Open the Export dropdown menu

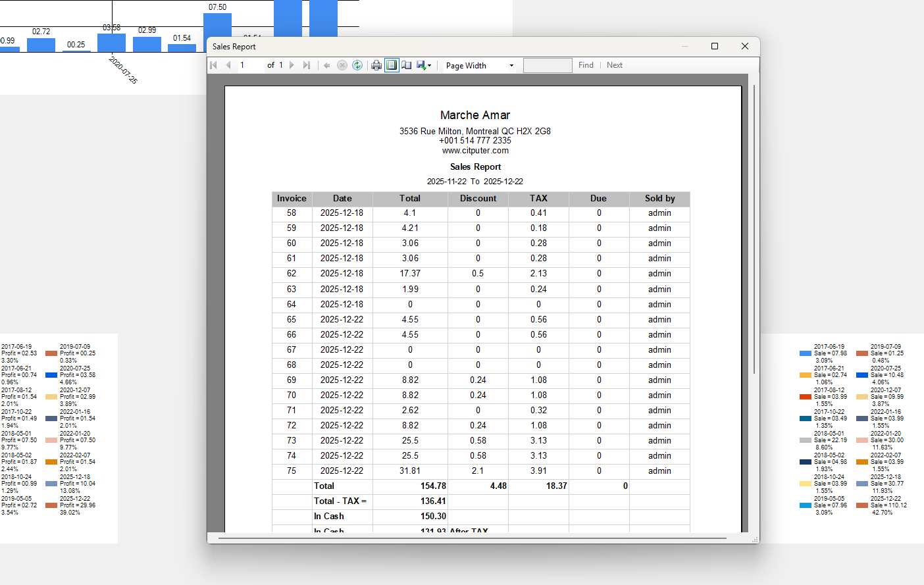424,65
